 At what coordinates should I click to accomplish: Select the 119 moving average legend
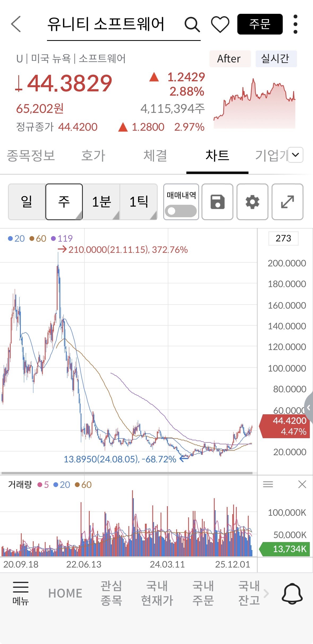62,238
